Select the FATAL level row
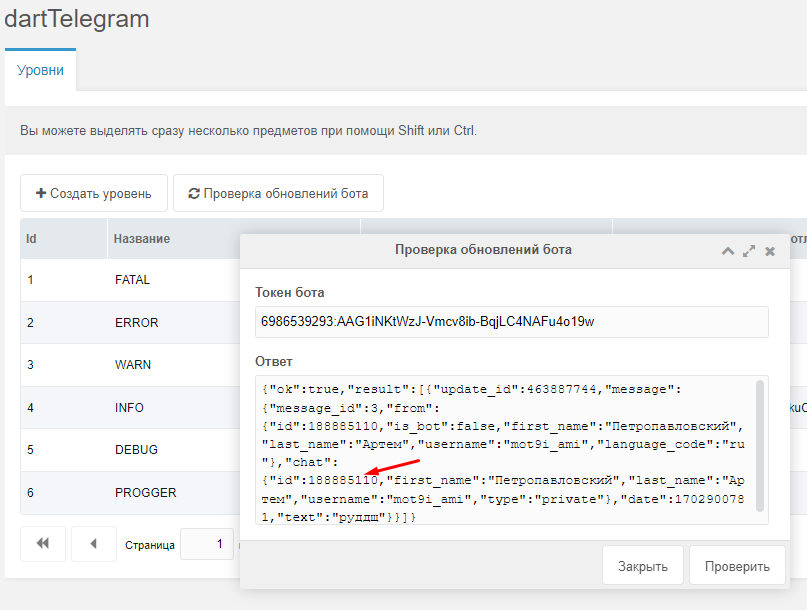The width and height of the screenshot is (807, 610). (131, 280)
